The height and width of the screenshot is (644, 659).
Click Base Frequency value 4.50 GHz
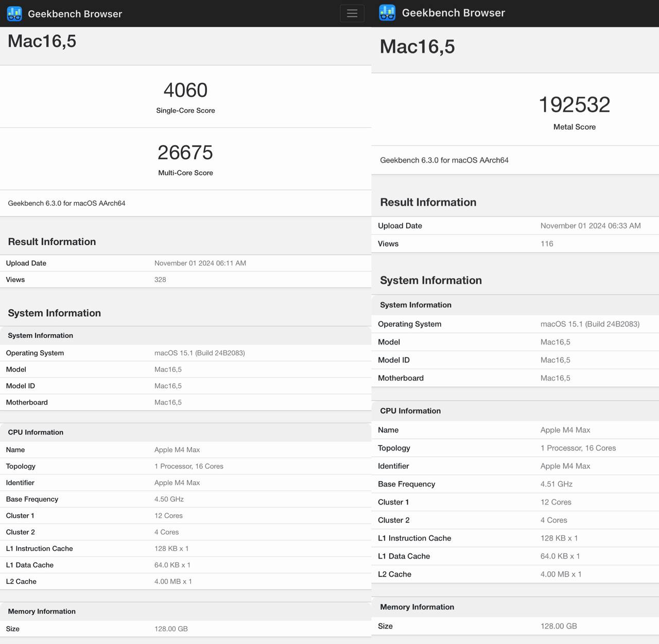pyautogui.click(x=169, y=499)
